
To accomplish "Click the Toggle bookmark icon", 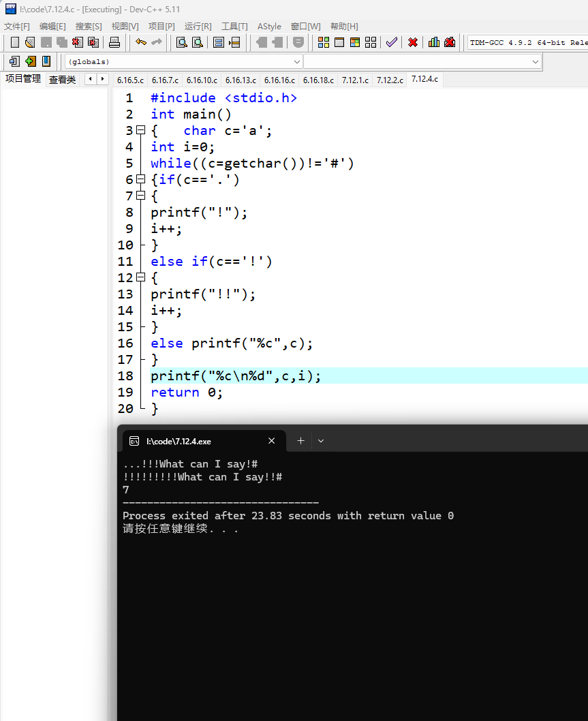I will click(298, 42).
